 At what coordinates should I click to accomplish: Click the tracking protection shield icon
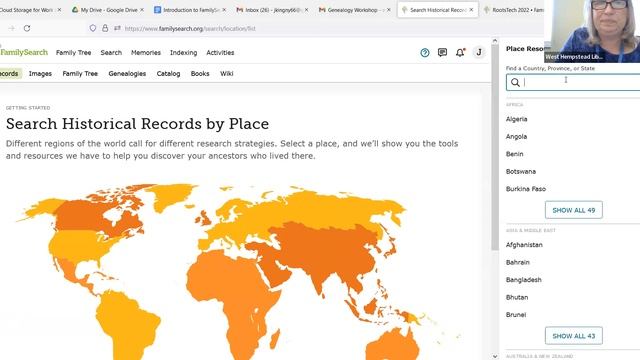coord(93,28)
